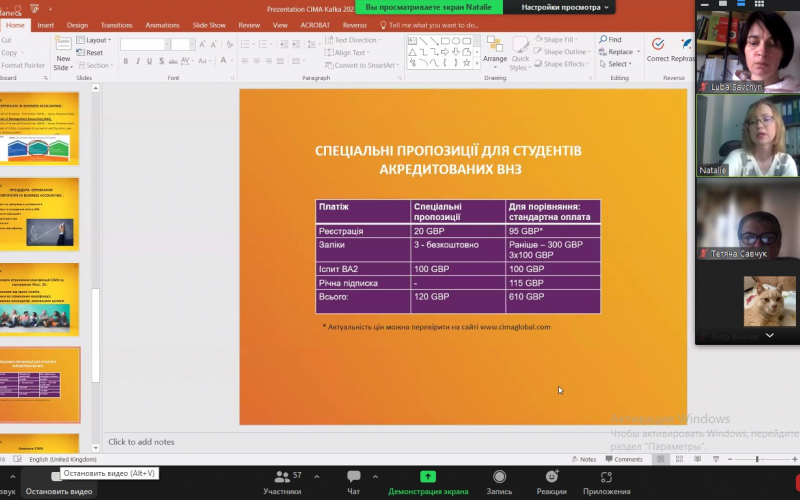Open the font name combo box
The width and height of the screenshot is (800, 500).
click(145, 44)
